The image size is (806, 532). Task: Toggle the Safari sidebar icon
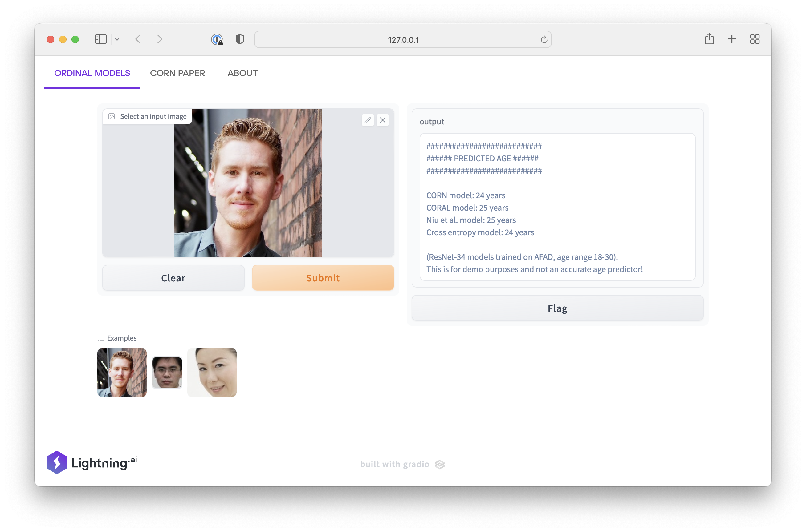coord(100,39)
